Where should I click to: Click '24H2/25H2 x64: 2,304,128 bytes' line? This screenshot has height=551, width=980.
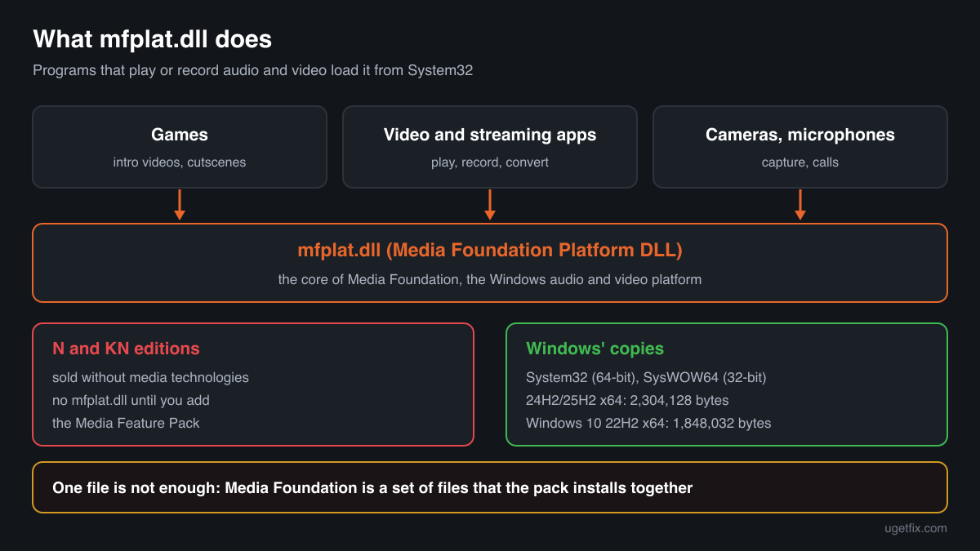tap(627, 400)
